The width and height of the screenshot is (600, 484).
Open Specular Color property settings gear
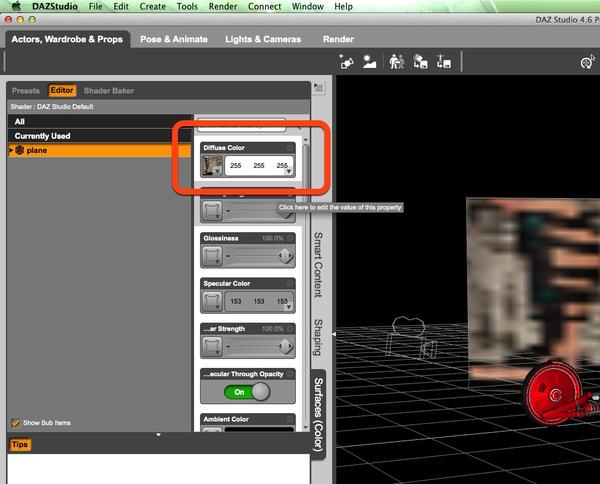[290, 284]
